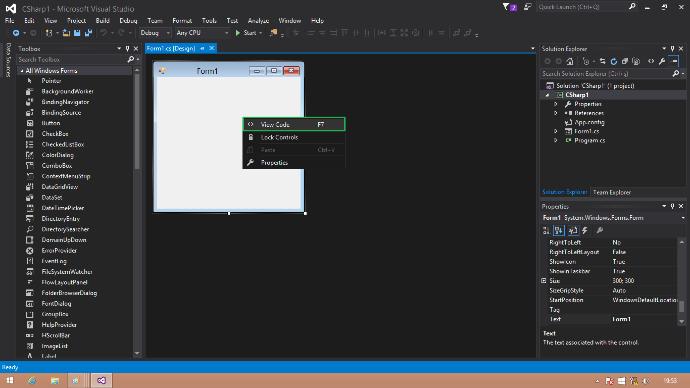
Task: Click the Refresh icon in Solution Explorer
Action: pos(614,62)
